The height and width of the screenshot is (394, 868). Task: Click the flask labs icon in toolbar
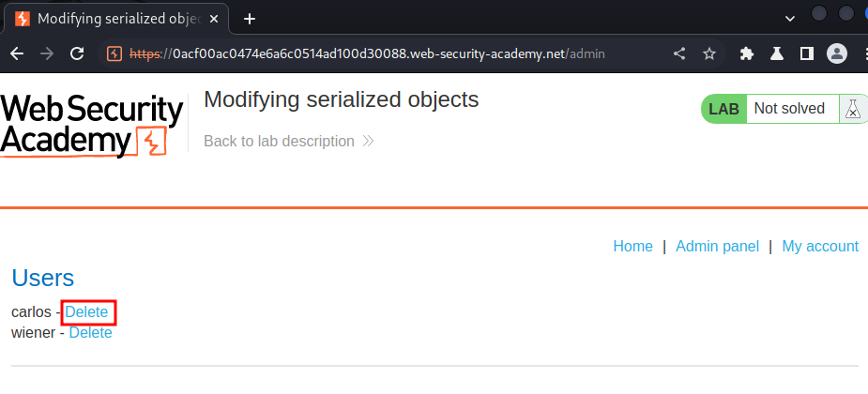(x=776, y=53)
